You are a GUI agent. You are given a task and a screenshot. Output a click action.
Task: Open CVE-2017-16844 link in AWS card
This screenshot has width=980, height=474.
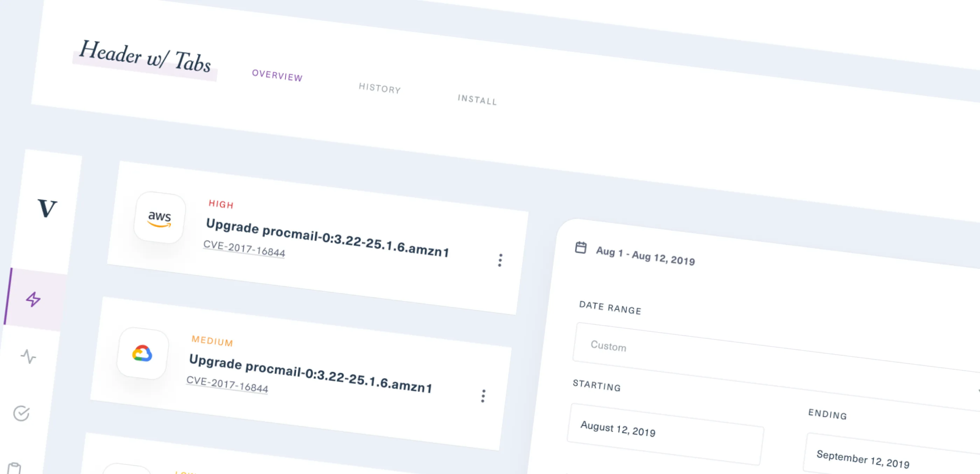coord(244,249)
